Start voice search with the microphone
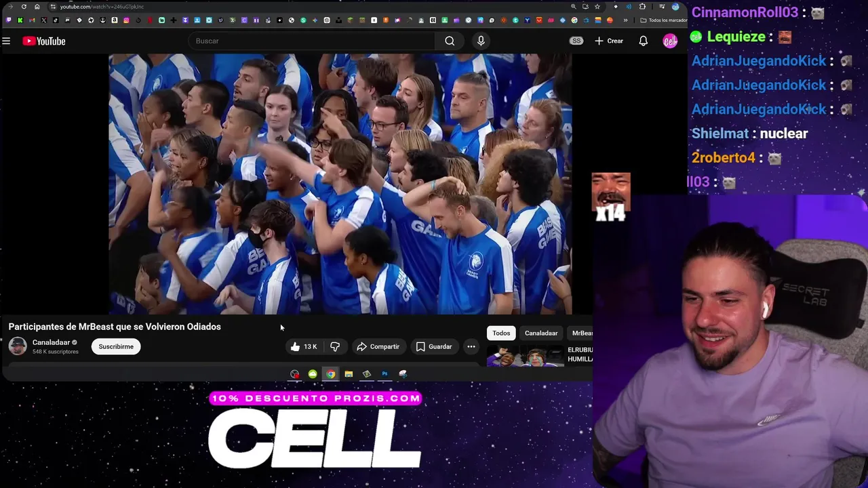This screenshot has width=868, height=488. pos(481,41)
